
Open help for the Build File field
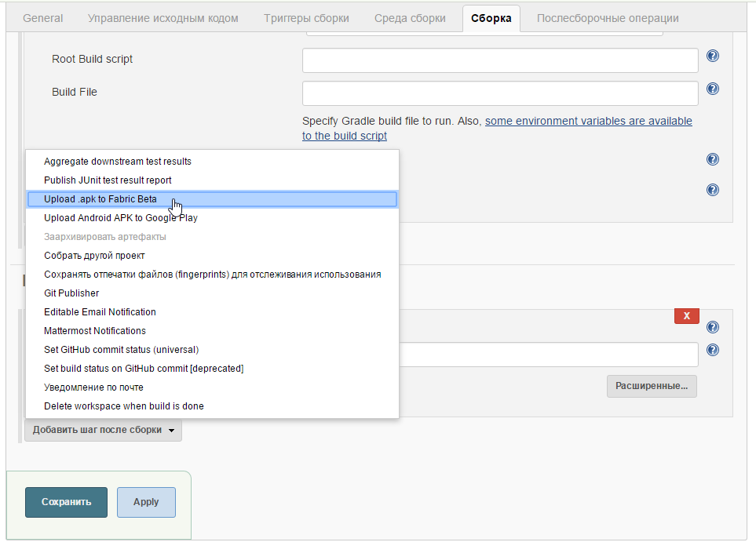pos(712,89)
